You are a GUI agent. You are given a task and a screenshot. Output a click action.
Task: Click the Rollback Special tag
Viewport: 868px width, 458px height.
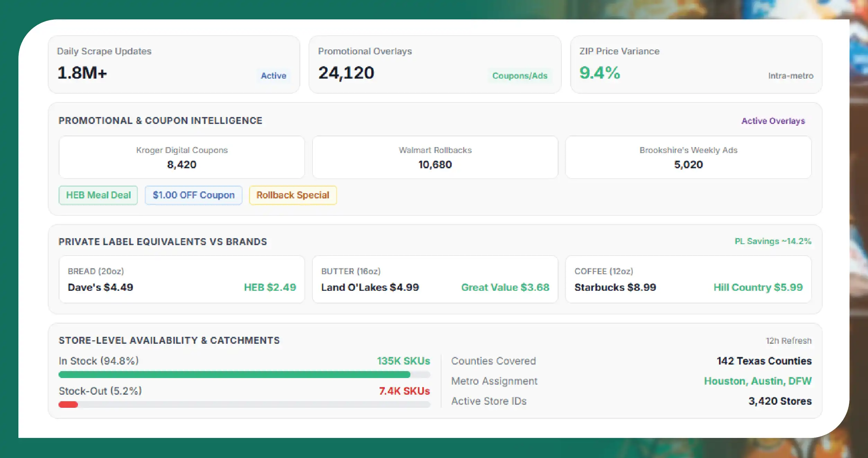pos(293,195)
